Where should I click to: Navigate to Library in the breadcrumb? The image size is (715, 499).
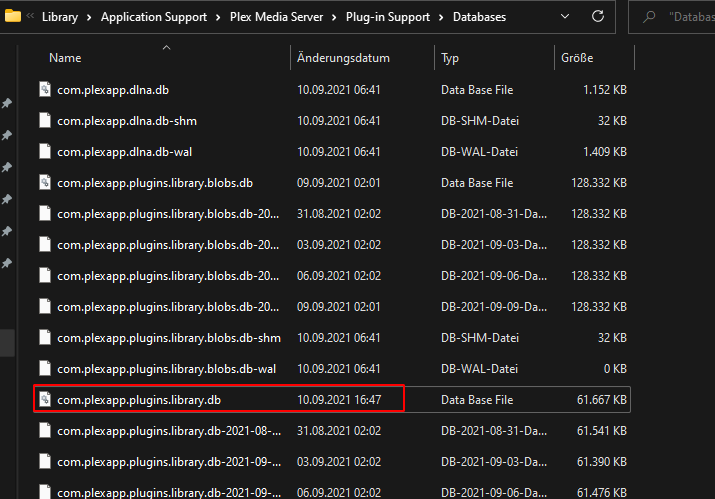pos(60,17)
